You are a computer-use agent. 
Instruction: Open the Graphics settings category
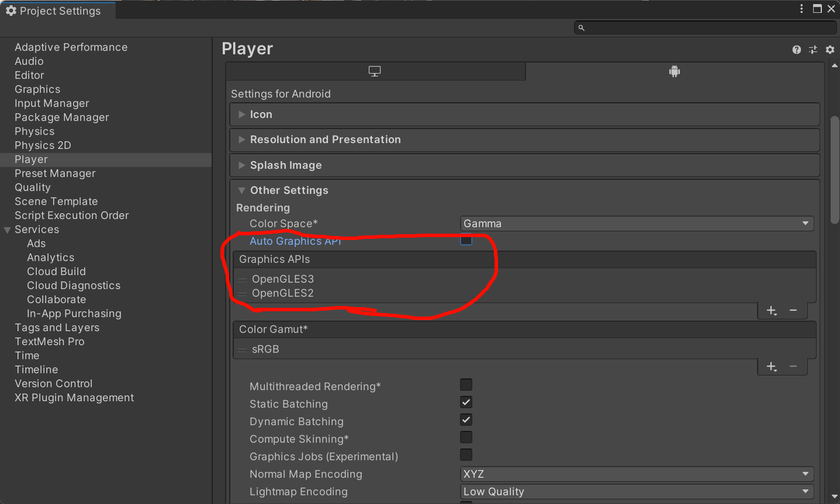click(x=37, y=89)
